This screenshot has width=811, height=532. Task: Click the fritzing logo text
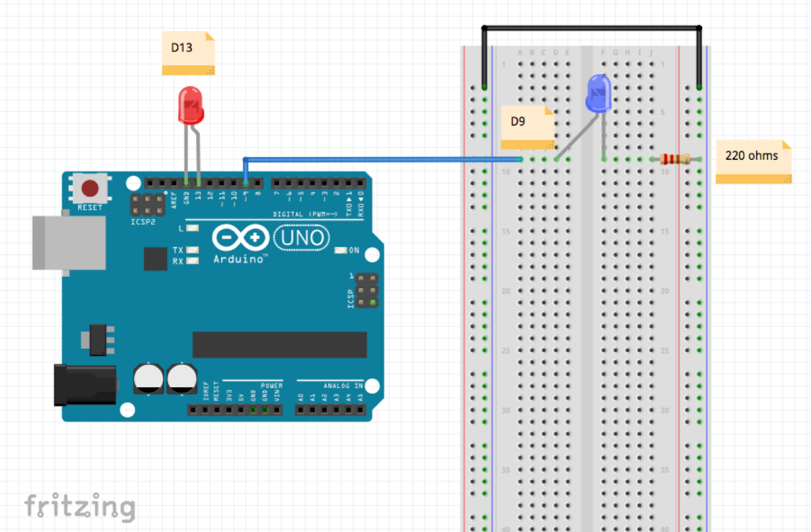click(79, 505)
